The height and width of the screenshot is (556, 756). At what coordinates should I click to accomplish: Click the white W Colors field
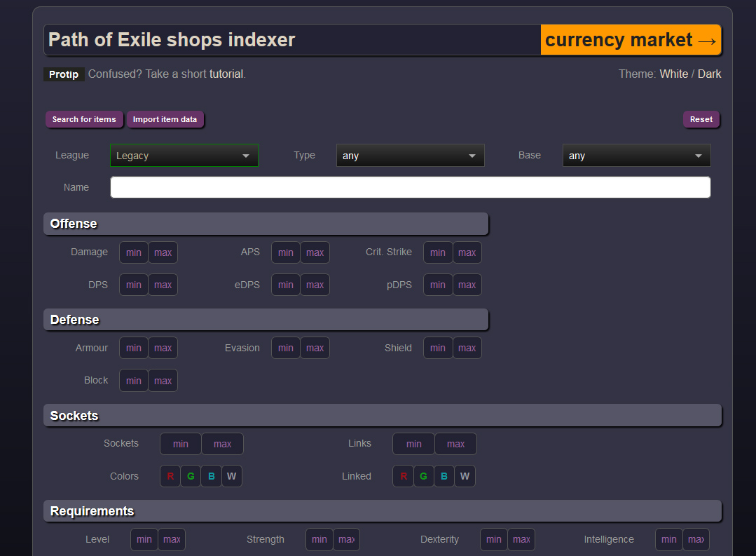(232, 476)
